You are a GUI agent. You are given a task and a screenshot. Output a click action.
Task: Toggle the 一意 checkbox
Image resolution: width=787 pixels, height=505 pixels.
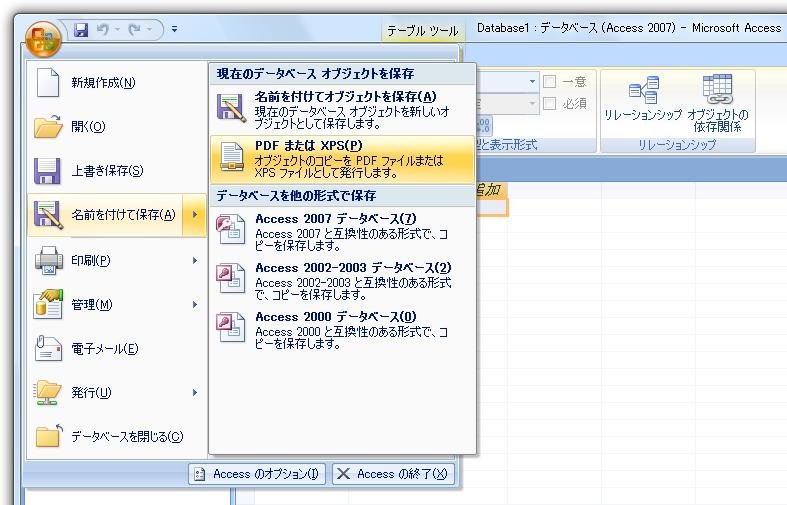550,81
